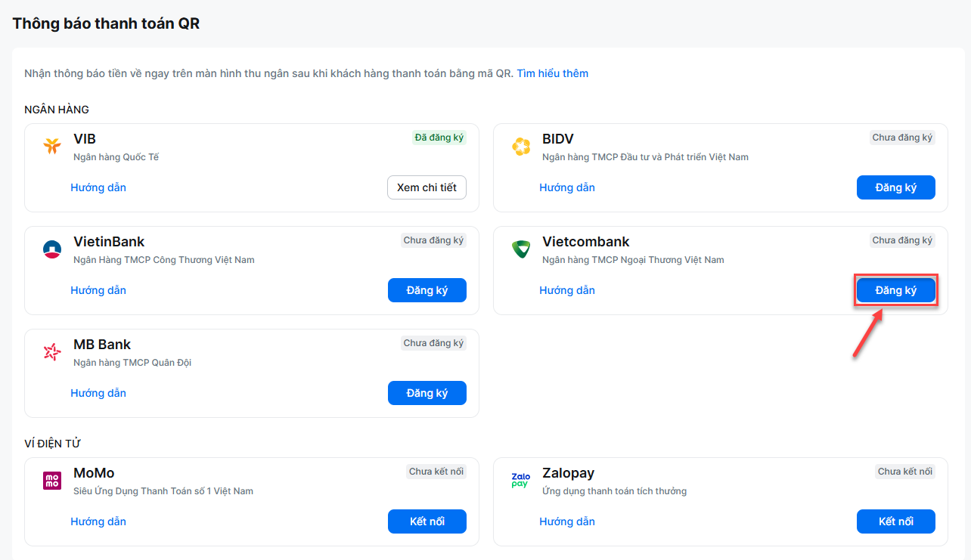971x560 pixels.
Task: Register VietinBank with the 'Đăng ký' button
Action: pyautogui.click(x=427, y=290)
